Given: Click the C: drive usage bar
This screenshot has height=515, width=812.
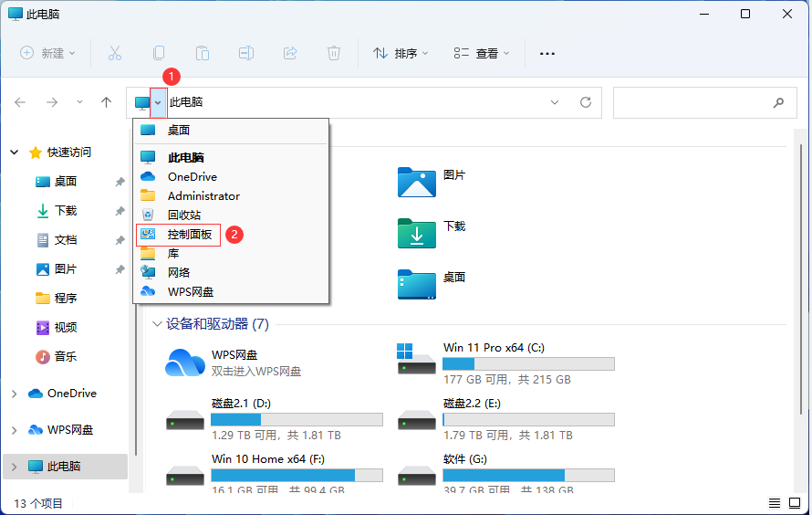Looking at the screenshot, I should click(528, 364).
